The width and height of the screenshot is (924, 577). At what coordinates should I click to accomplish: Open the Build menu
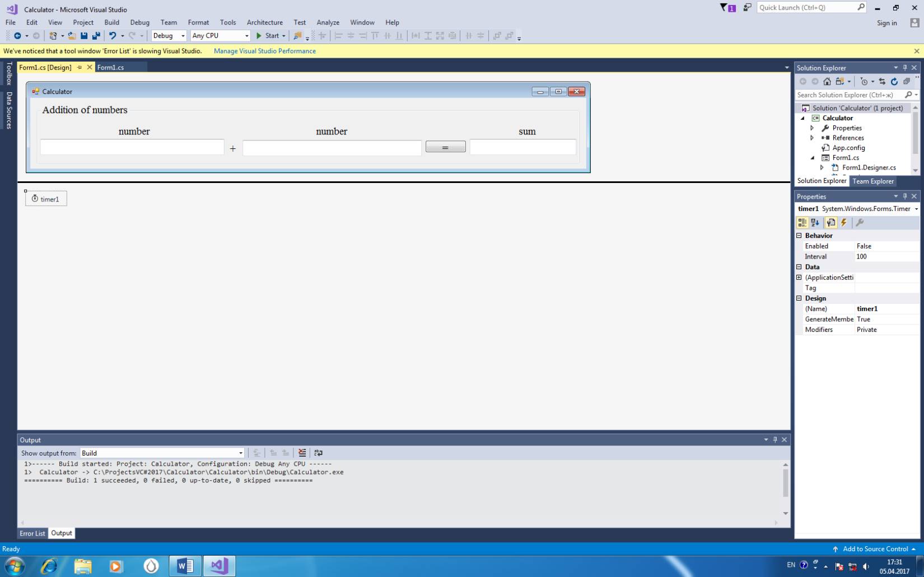pos(111,22)
